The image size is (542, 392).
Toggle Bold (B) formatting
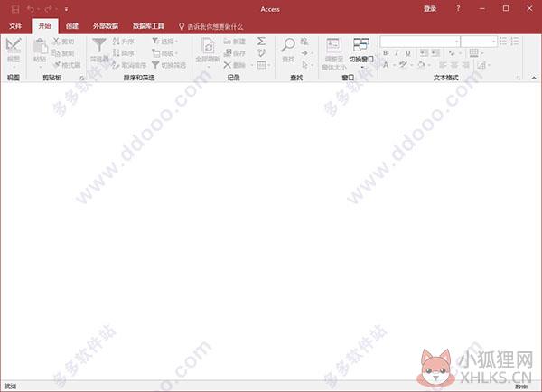click(385, 53)
